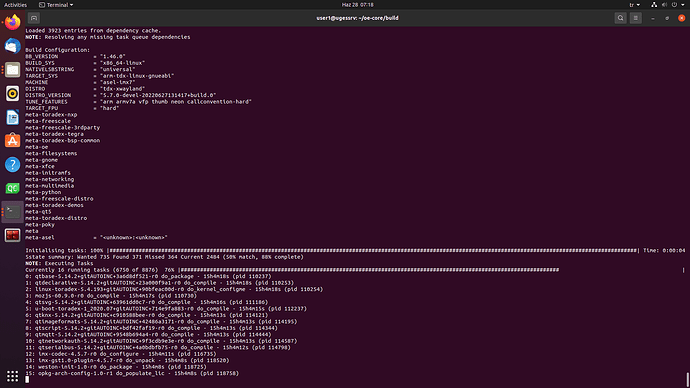Click the Initialising tasks progress bar
This screenshot has width=690, height=388.
point(373,250)
